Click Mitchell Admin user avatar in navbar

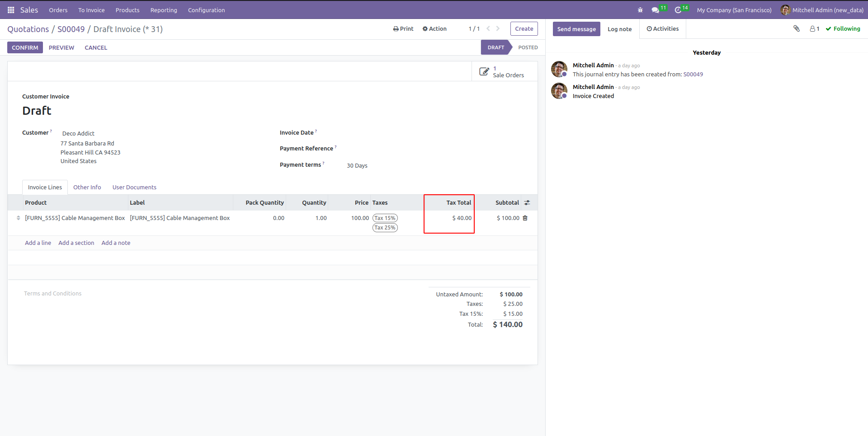pyautogui.click(x=785, y=10)
